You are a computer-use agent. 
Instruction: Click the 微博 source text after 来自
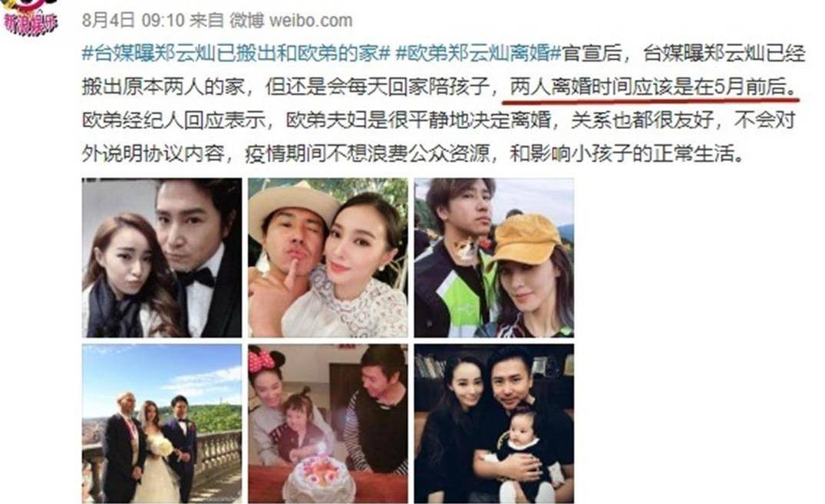coord(246,21)
